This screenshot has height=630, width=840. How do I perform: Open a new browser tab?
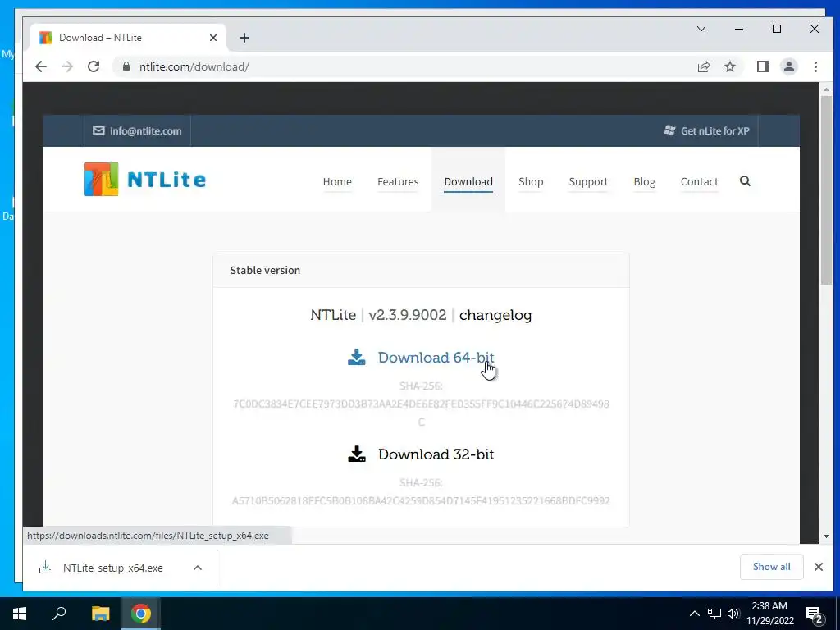pyautogui.click(x=244, y=38)
